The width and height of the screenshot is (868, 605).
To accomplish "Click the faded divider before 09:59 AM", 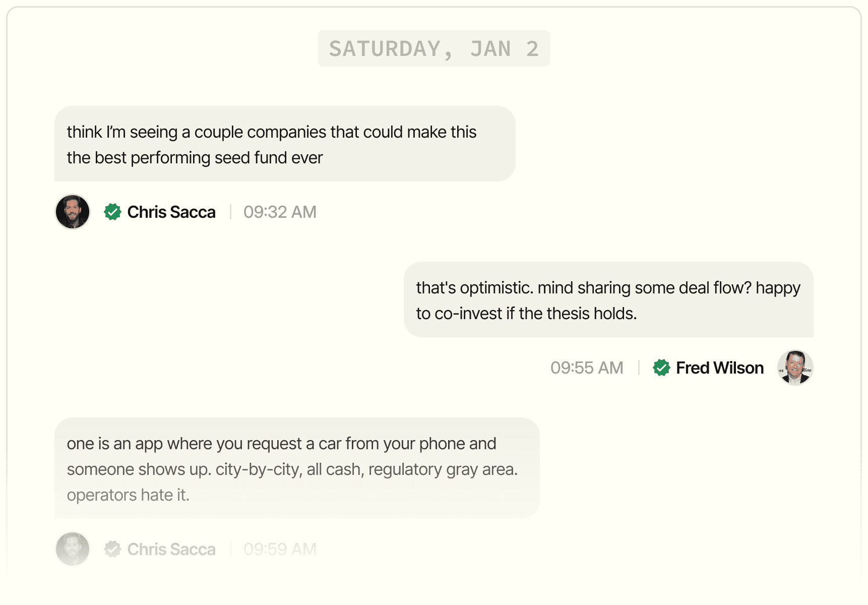I will coord(230,549).
